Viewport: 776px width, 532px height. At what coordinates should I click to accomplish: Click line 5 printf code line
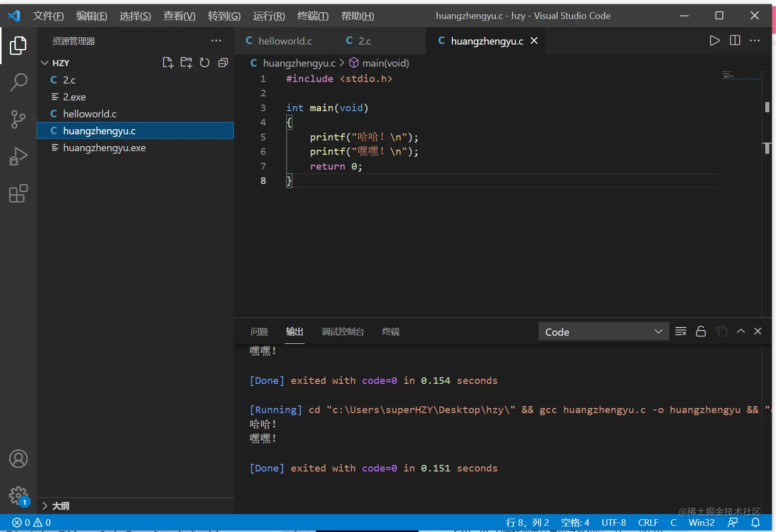(364, 137)
